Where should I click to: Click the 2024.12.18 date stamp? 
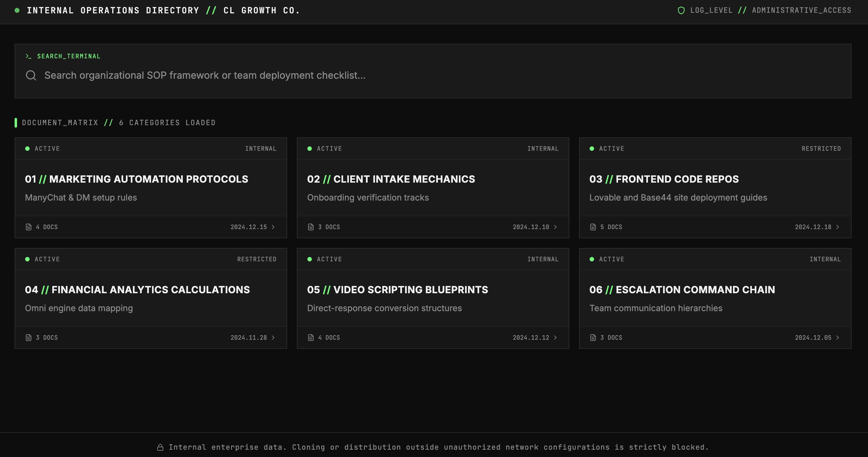pos(813,227)
